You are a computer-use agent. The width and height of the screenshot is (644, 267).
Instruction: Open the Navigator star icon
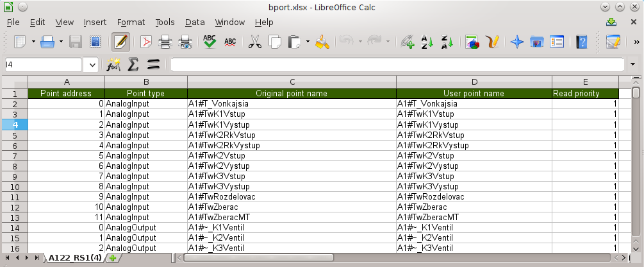[517, 42]
